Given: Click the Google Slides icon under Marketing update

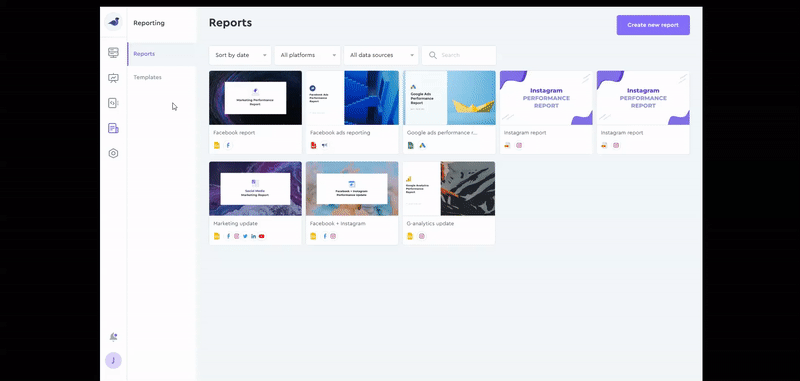Looking at the screenshot, I should pyautogui.click(x=217, y=236).
